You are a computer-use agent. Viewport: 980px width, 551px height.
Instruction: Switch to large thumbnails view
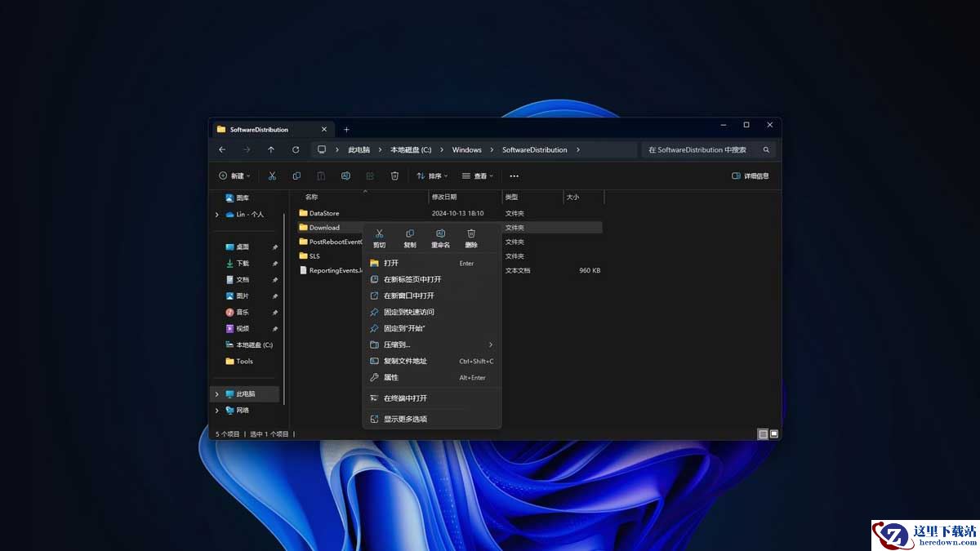point(774,434)
